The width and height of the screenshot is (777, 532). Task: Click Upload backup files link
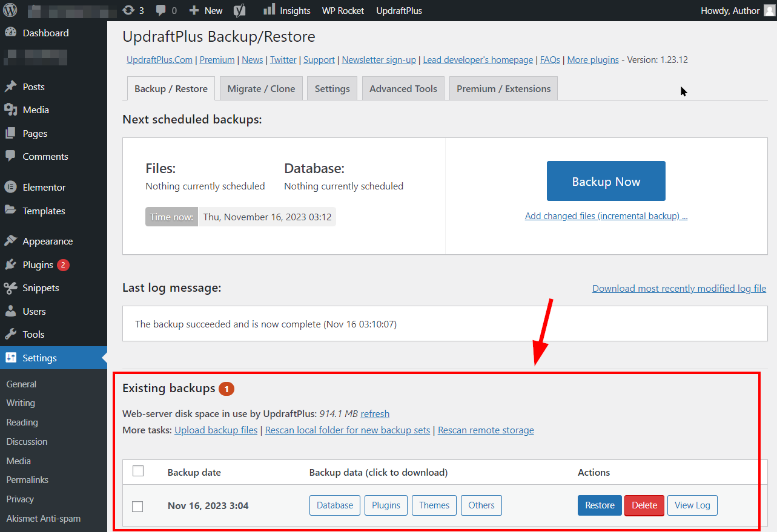click(216, 430)
